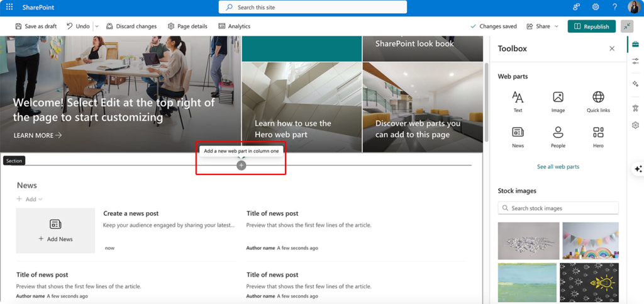Image resolution: width=644 pixels, height=304 pixels.
Task: Open the accessibility checker sidebar icon
Action: [x=635, y=108]
